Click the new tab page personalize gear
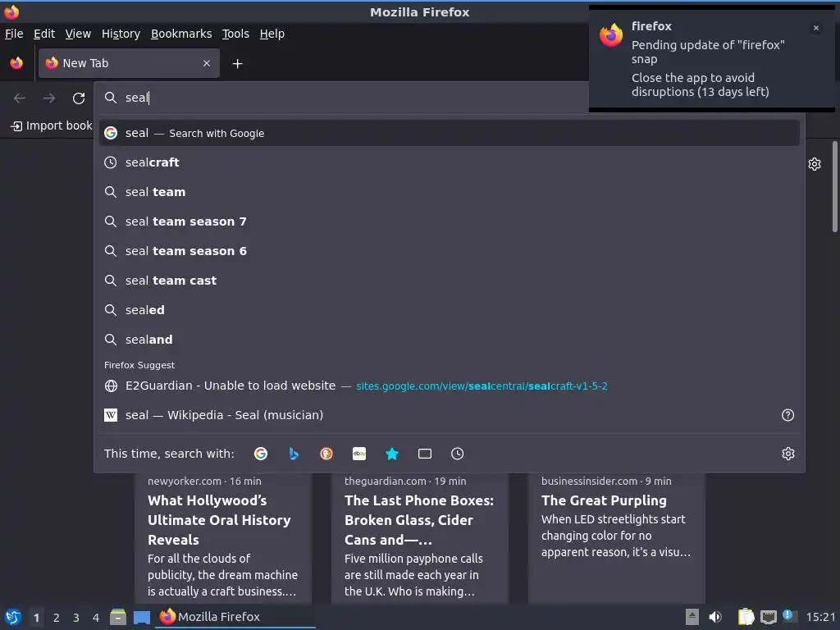The image size is (840, 630). pos(815,164)
